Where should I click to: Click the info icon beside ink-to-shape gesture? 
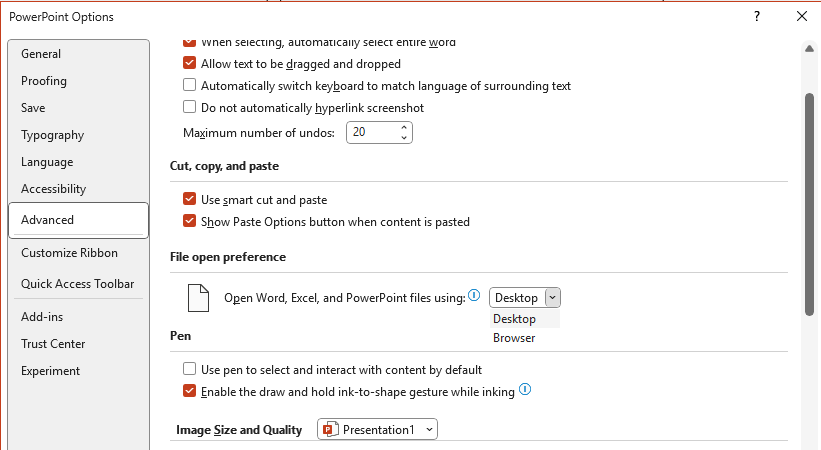(525, 390)
